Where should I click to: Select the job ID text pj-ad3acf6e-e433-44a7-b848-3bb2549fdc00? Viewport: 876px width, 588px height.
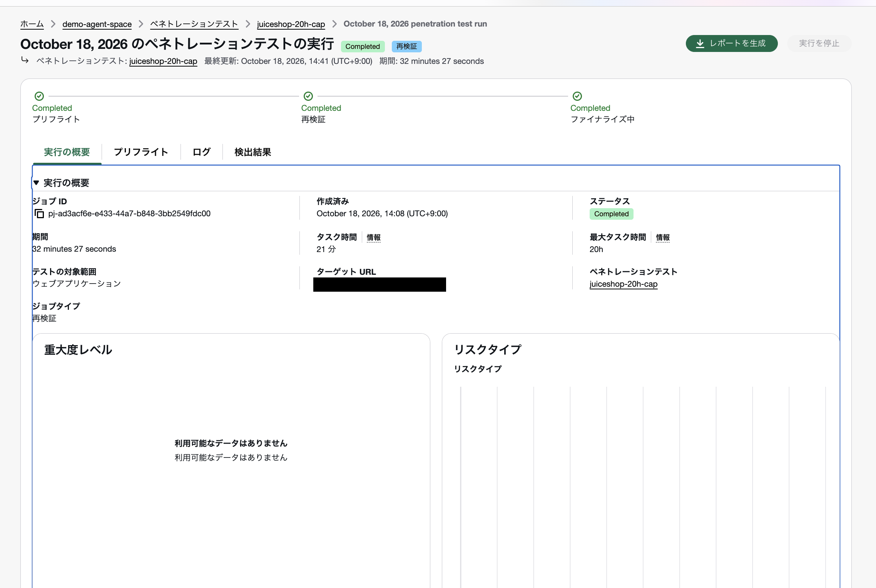[129, 214]
